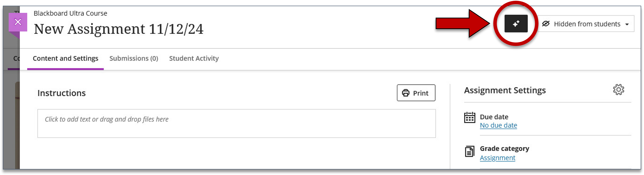Click the Print button
The width and height of the screenshot is (644, 175).
pos(416,93)
